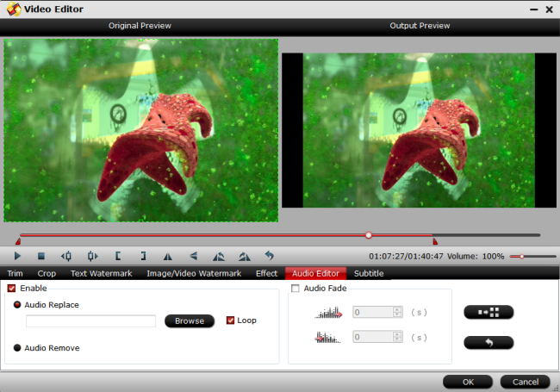The width and height of the screenshot is (560, 392).
Task: Click the playback position knob on timeline
Action: pos(369,235)
